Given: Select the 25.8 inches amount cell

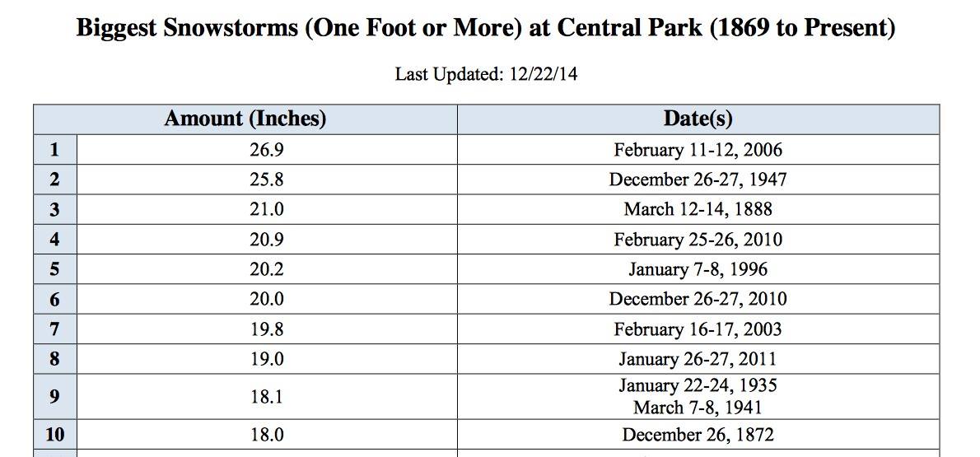Looking at the screenshot, I should pyautogui.click(x=266, y=180).
